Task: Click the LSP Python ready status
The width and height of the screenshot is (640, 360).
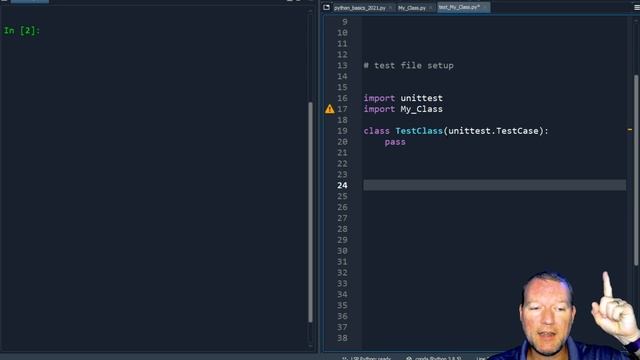Action: [x=367, y=358]
